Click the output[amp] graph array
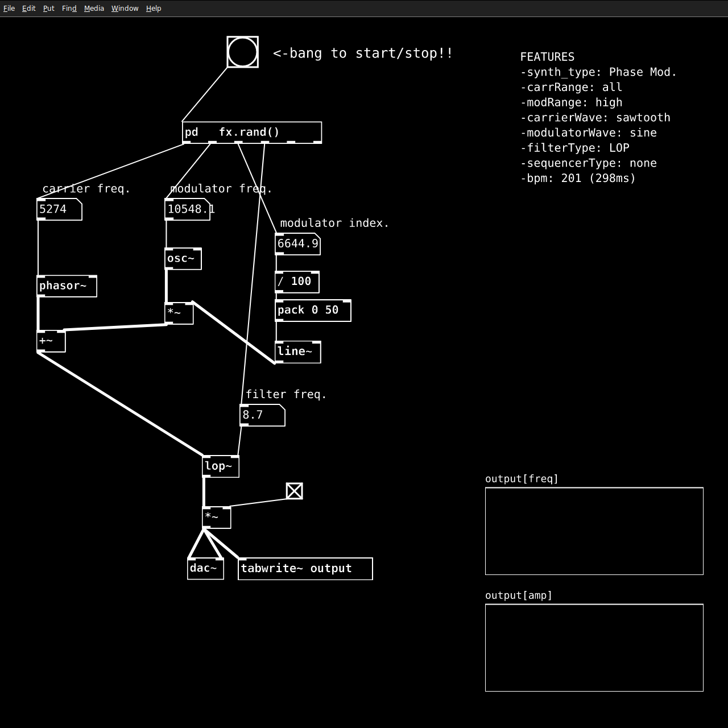The image size is (728, 728). pos(594,648)
